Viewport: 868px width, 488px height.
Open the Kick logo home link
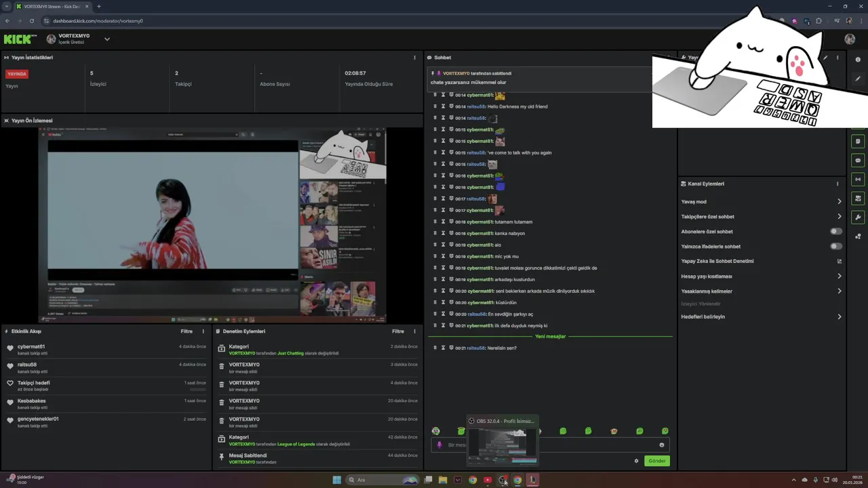pos(20,39)
